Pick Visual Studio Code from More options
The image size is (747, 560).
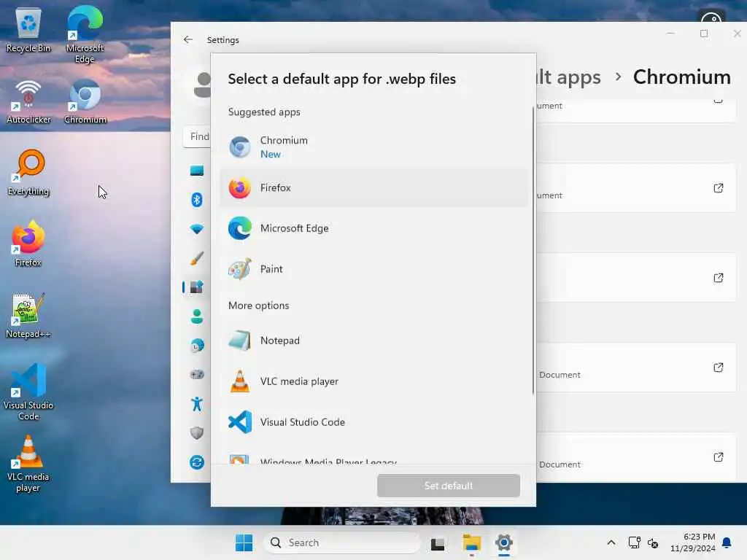click(374, 422)
